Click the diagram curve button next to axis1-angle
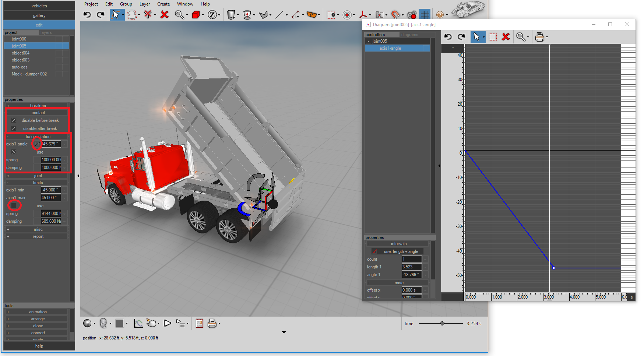 point(37,144)
